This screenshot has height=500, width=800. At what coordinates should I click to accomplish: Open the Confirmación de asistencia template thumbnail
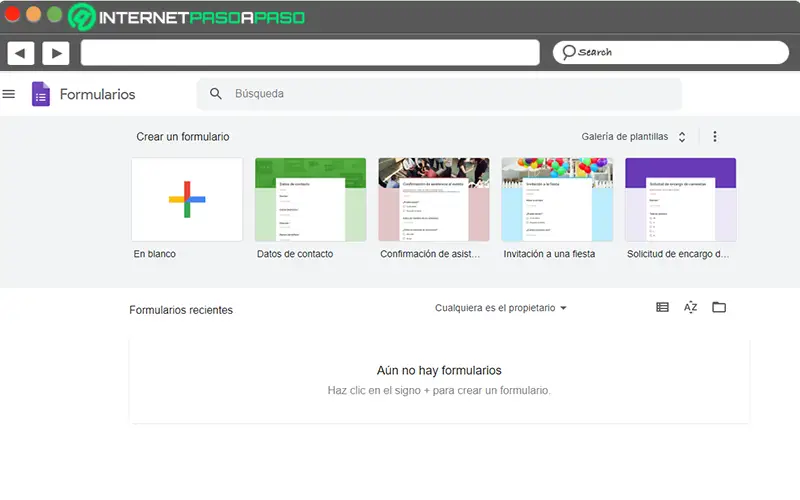click(434, 199)
